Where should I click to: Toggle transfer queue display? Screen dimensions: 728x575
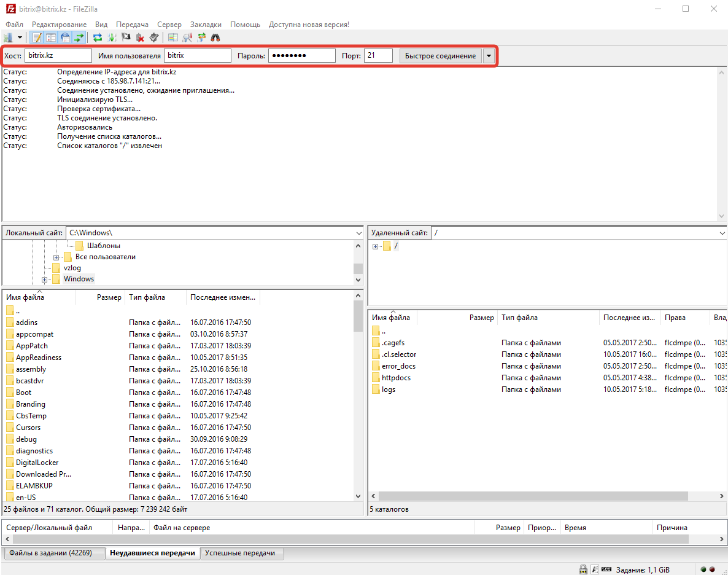[x=79, y=37]
